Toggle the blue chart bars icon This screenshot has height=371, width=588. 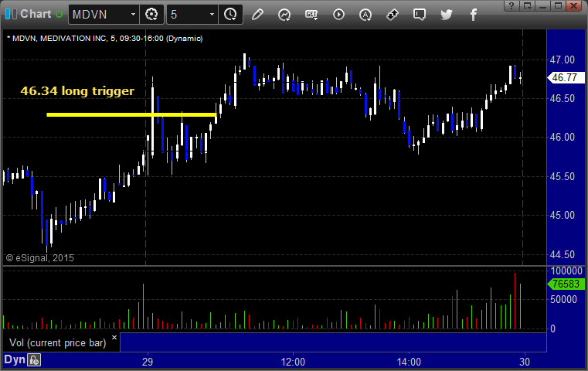[x=12, y=14]
